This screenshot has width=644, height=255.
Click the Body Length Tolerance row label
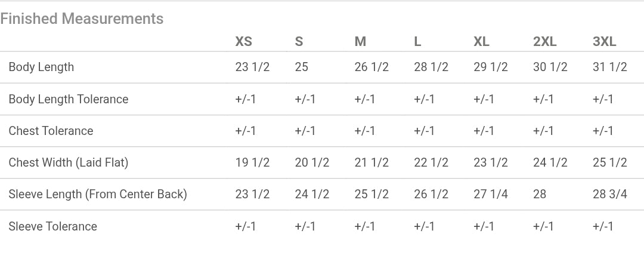(69, 99)
